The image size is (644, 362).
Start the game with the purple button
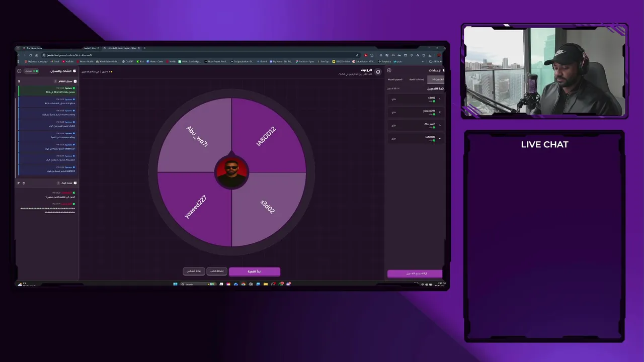pos(255,271)
